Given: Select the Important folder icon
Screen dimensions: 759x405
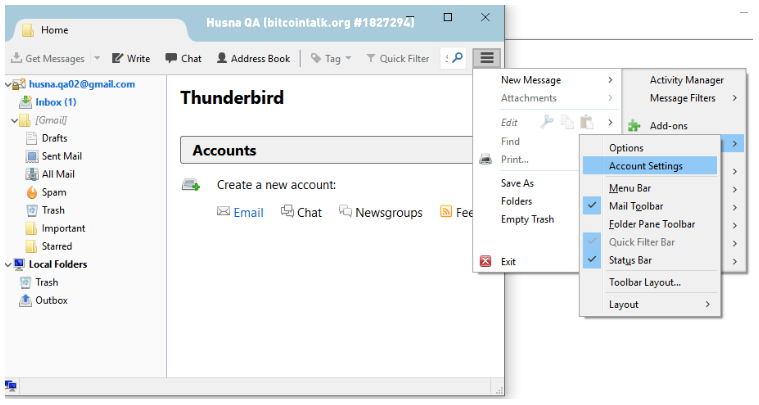Looking at the screenshot, I should point(31,228).
